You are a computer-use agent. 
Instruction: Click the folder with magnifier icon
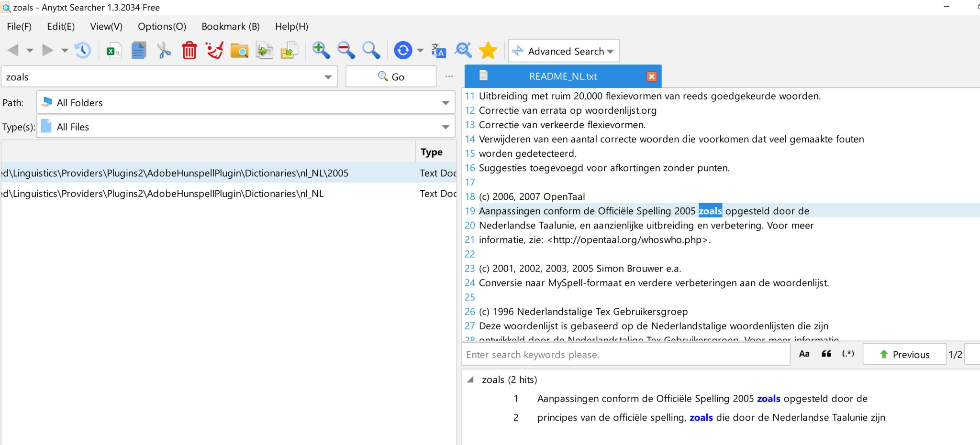coord(239,50)
